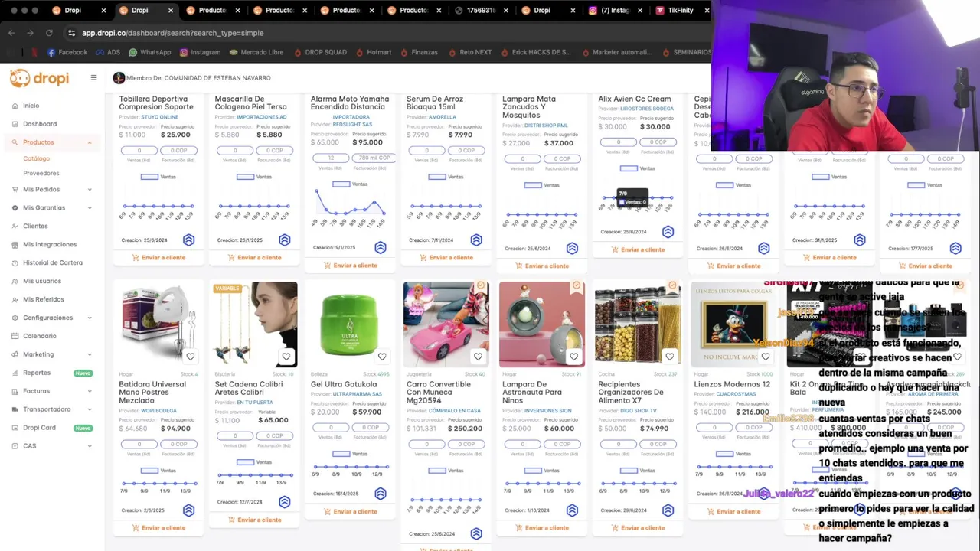The width and height of the screenshot is (980, 551).
Task: Favorite the Set Cadena Colibri heart
Action: (x=286, y=357)
